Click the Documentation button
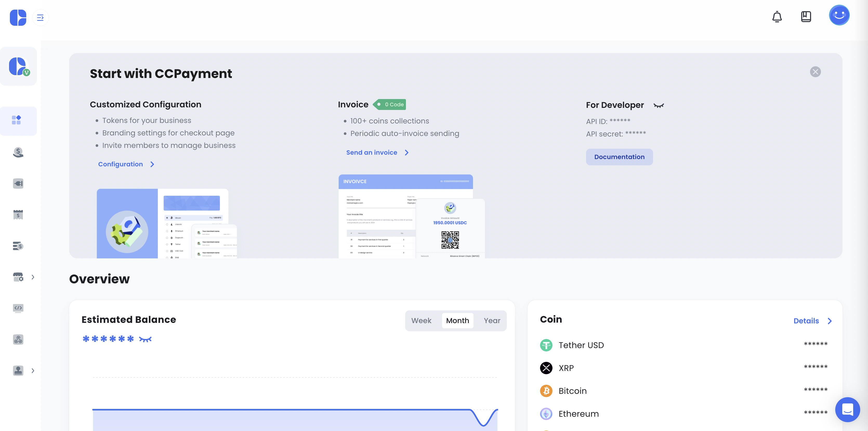Screen dimensions: 868x431 click(619, 157)
